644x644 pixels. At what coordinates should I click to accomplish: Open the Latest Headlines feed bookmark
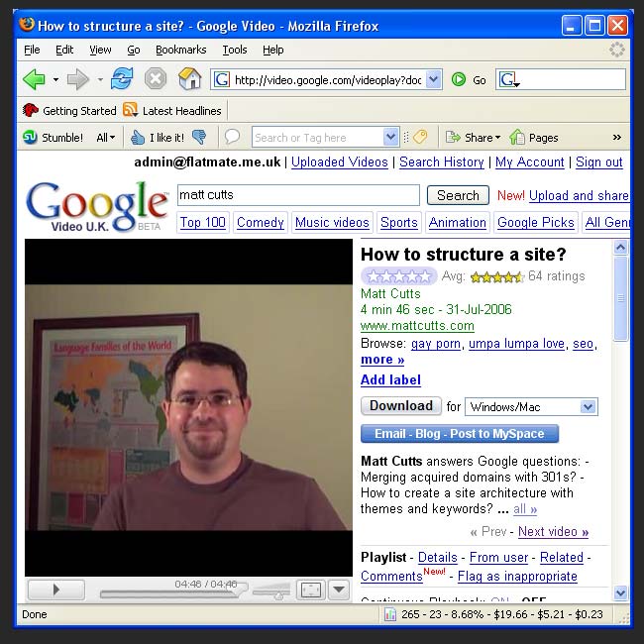[172, 111]
